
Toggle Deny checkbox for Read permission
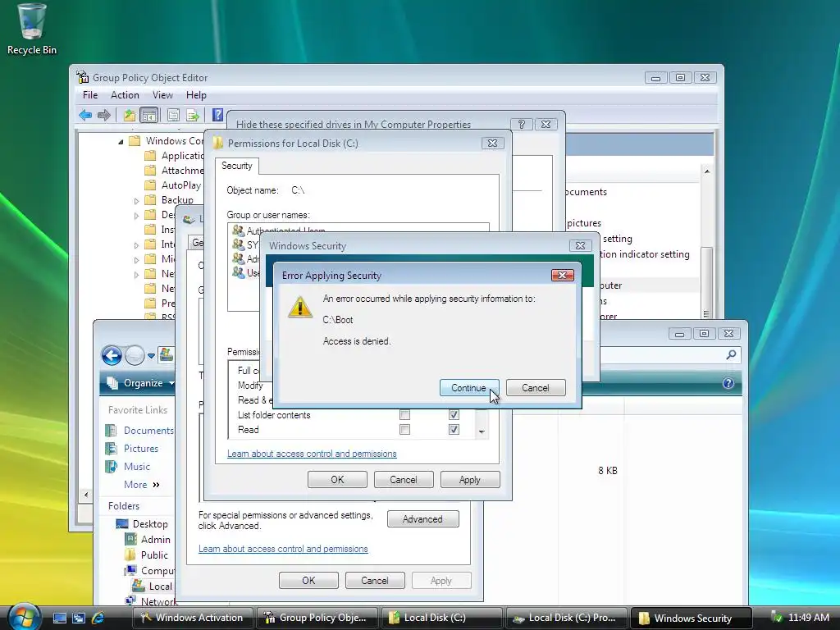click(454, 430)
